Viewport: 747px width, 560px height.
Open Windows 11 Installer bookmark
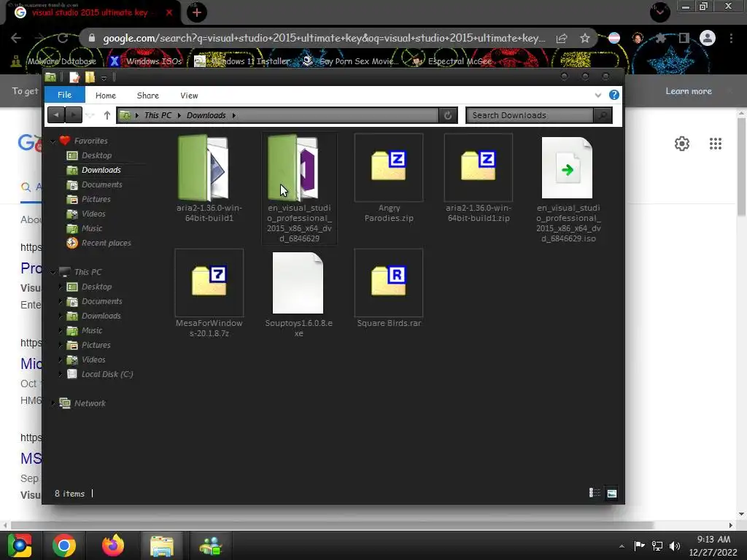coord(242,61)
